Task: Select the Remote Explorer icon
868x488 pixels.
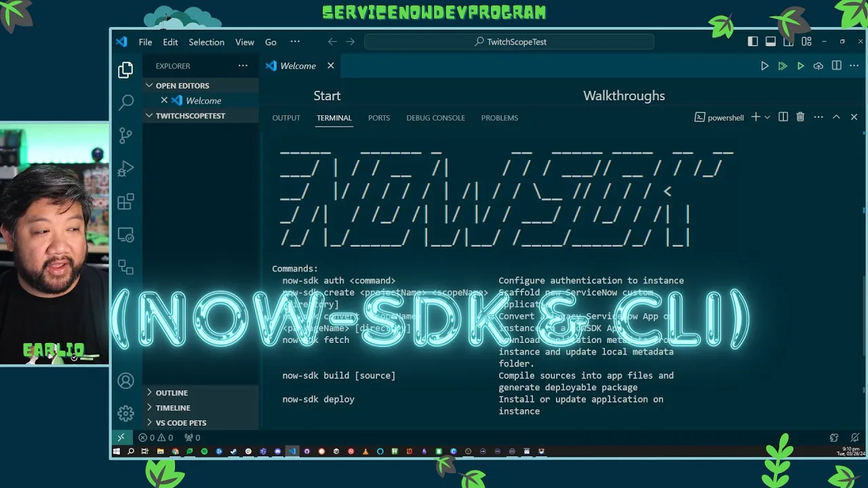Action: [x=125, y=234]
